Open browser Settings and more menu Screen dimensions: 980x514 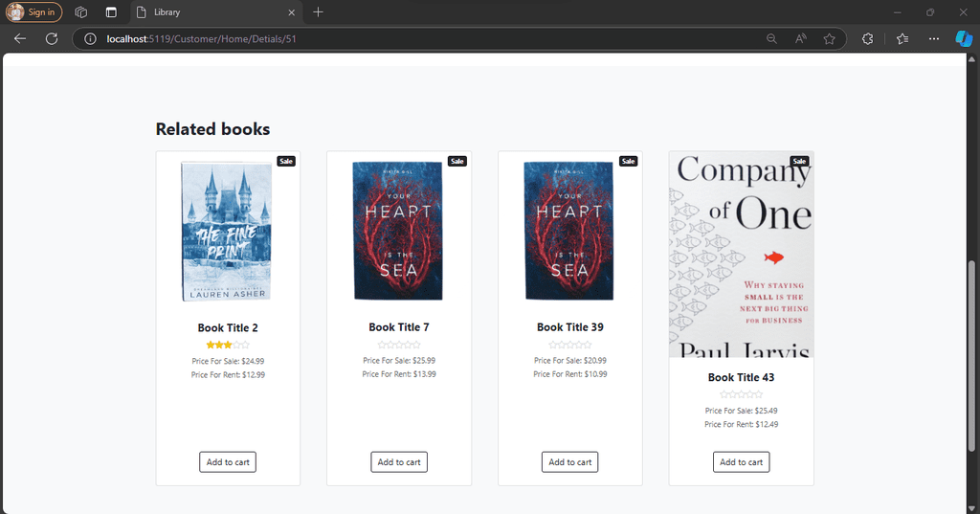pos(934,39)
